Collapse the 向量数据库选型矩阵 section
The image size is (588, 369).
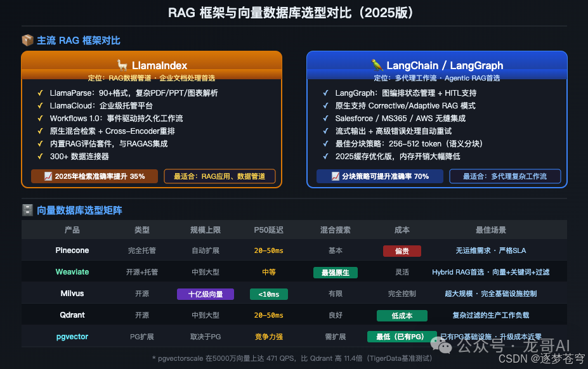click(x=79, y=210)
